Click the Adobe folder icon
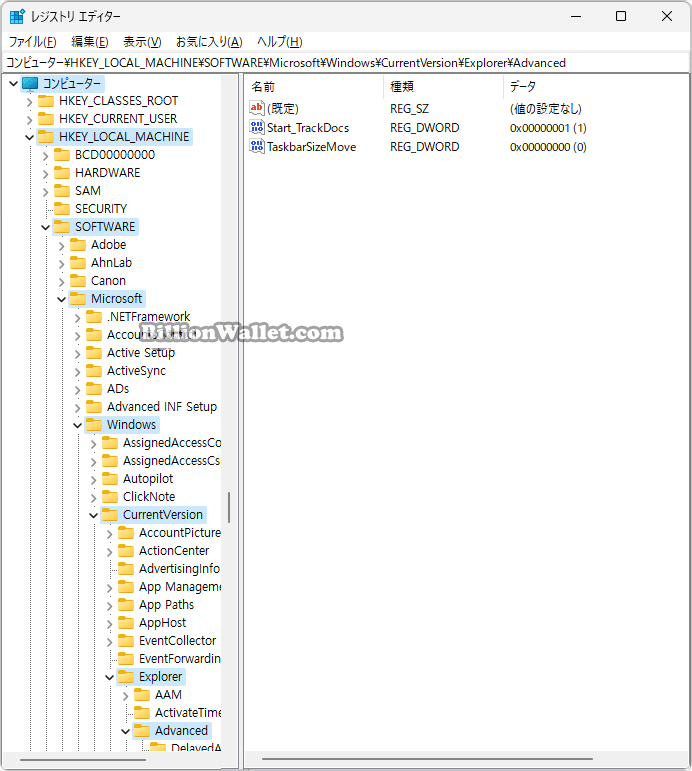692x771 pixels. (78, 245)
